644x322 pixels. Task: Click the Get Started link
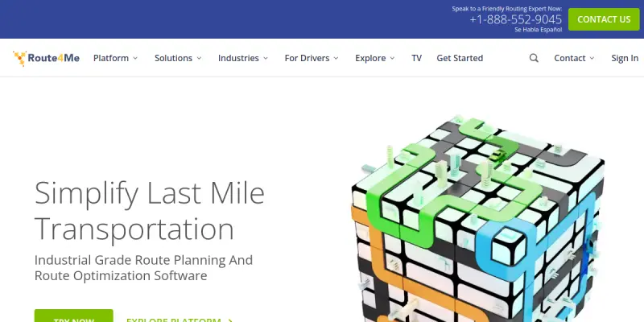tap(460, 58)
